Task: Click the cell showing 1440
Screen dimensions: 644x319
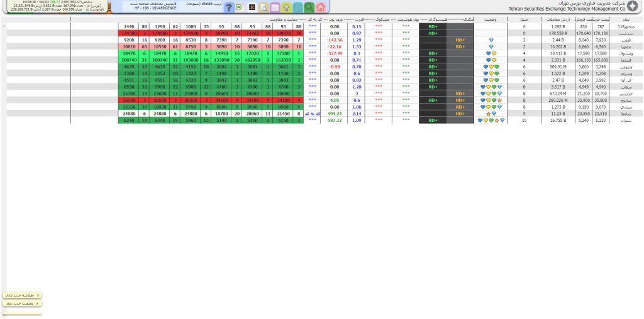Action: point(128,26)
